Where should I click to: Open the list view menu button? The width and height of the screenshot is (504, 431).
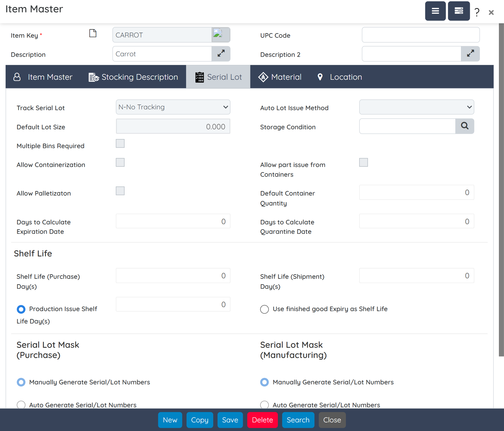click(459, 11)
